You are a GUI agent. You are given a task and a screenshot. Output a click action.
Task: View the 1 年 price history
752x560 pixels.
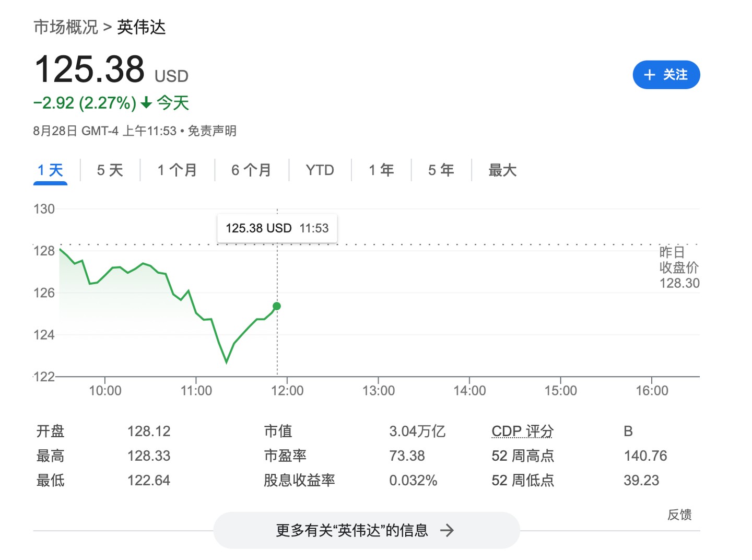click(381, 170)
